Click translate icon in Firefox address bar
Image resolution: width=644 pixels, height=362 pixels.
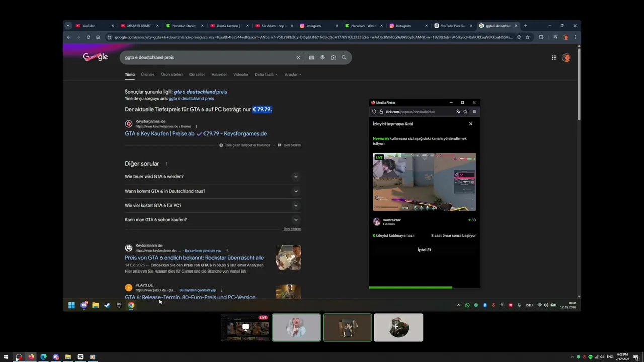click(458, 112)
